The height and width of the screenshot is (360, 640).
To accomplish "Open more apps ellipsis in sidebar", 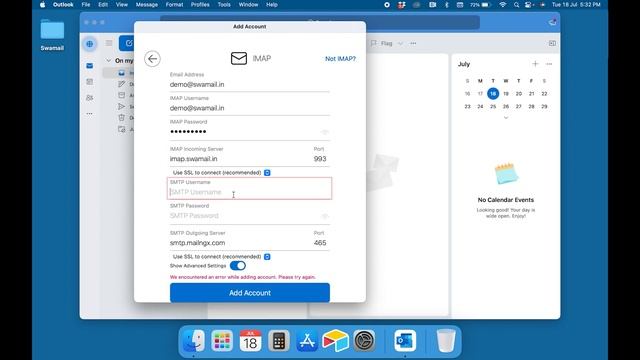I will (89, 113).
